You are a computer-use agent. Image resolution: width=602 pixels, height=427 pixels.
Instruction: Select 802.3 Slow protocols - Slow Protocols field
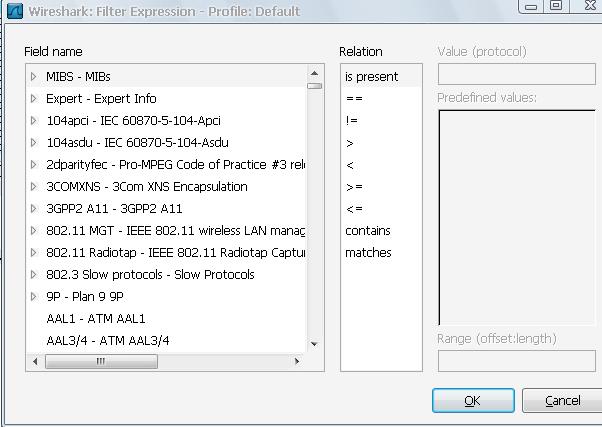[x=150, y=275]
